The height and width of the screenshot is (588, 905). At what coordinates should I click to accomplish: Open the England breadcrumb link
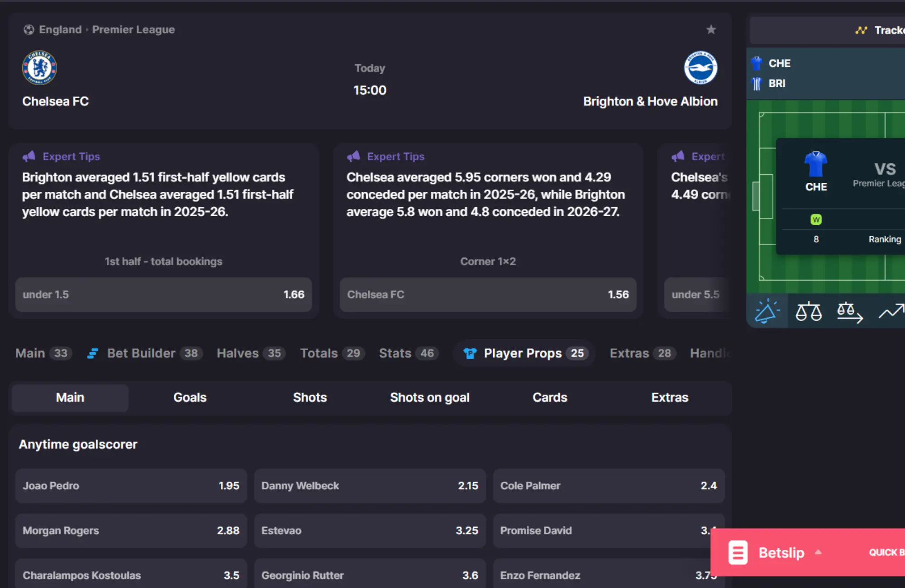point(60,30)
